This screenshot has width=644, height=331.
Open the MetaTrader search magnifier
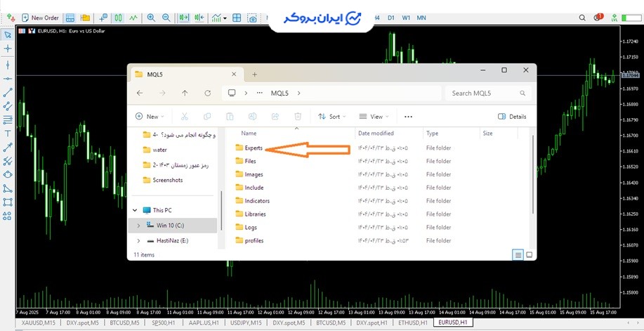tap(582, 18)
